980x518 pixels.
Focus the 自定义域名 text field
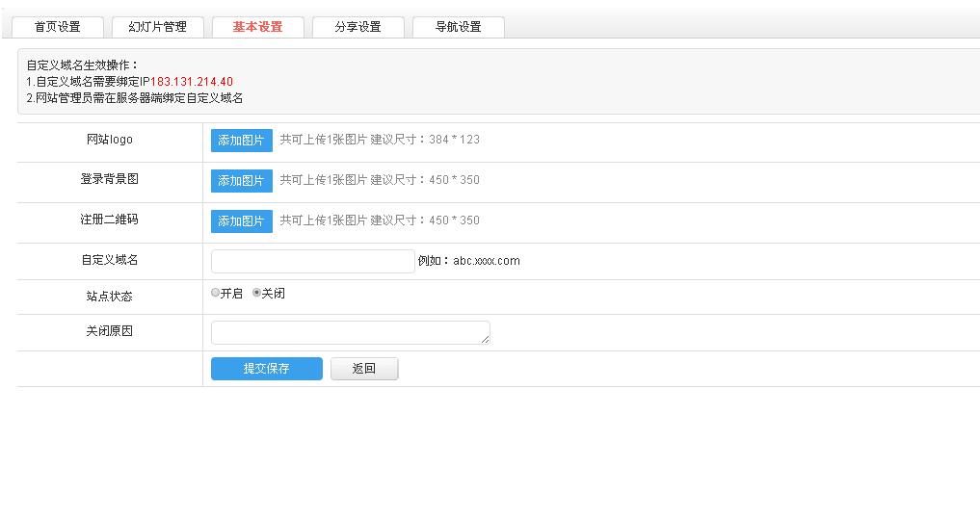(312, 261)
